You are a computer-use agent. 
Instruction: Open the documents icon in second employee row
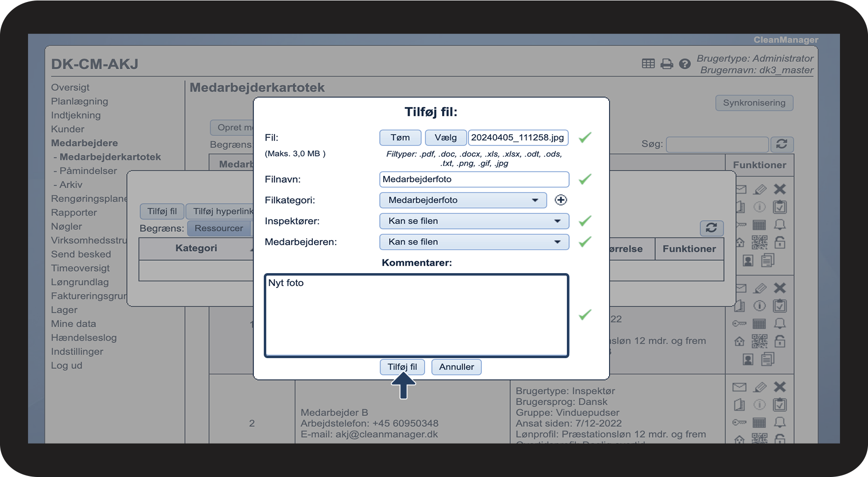point(768,360)
